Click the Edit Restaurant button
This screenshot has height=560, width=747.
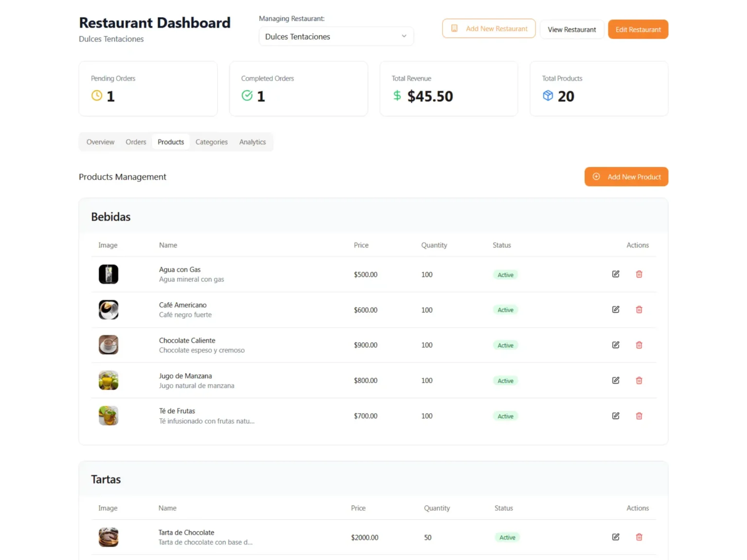pyautogui.click(x=638, y=29)
